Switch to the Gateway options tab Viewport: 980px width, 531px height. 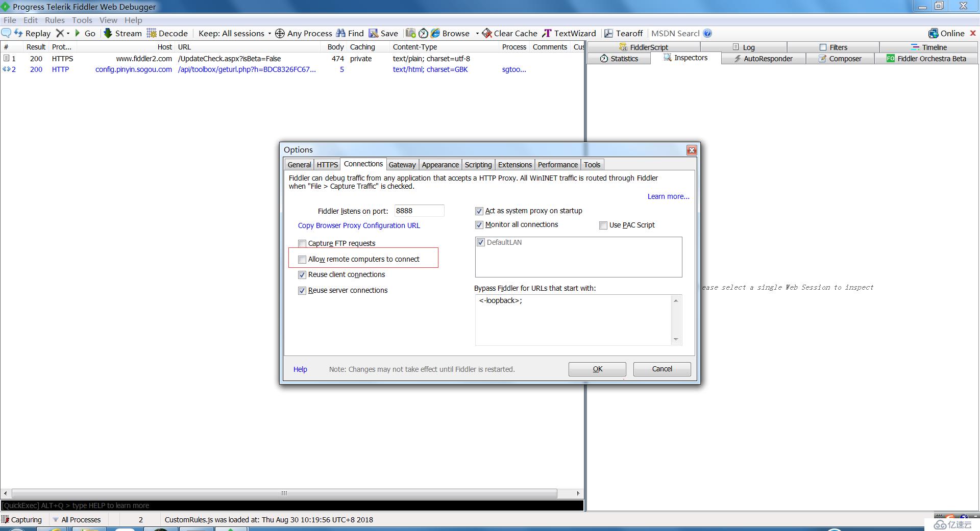pyautogui.click(x=402, y=165)
